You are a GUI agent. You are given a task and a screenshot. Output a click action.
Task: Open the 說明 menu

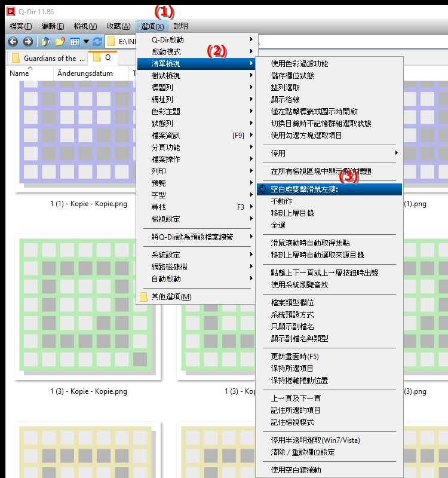181,26
